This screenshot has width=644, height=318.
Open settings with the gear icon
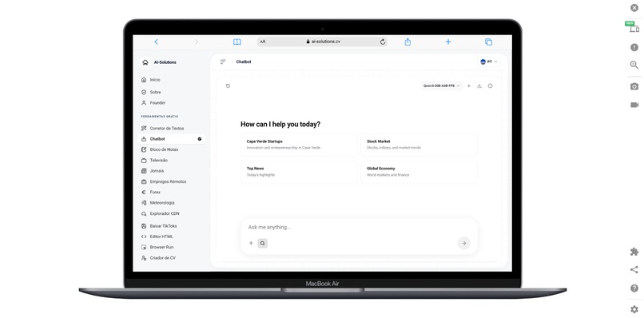click(x=634, y=309)
